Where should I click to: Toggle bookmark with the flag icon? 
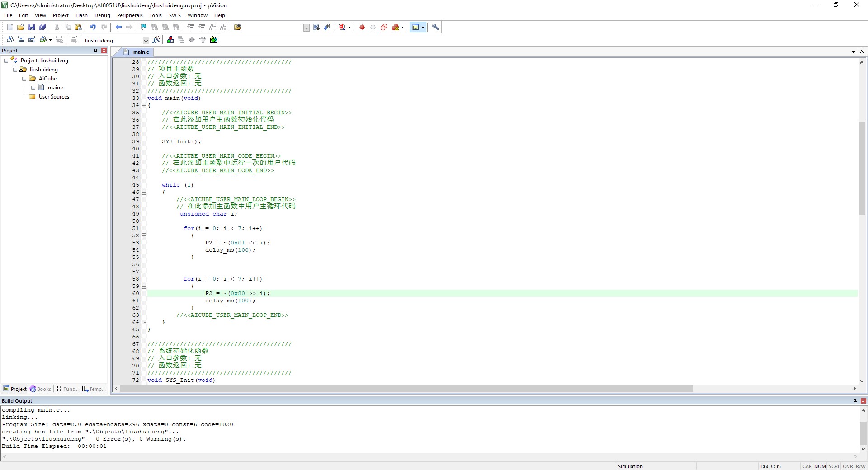[x=143, y=27]
